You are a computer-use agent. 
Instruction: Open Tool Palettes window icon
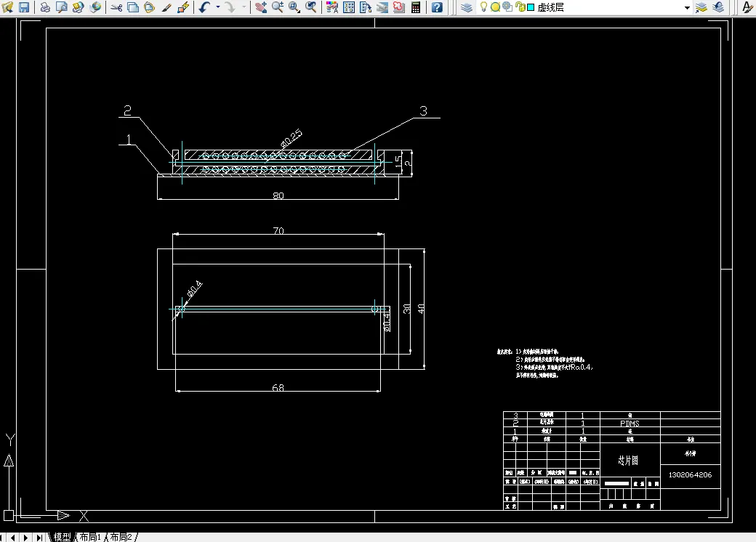coord(366,7)
